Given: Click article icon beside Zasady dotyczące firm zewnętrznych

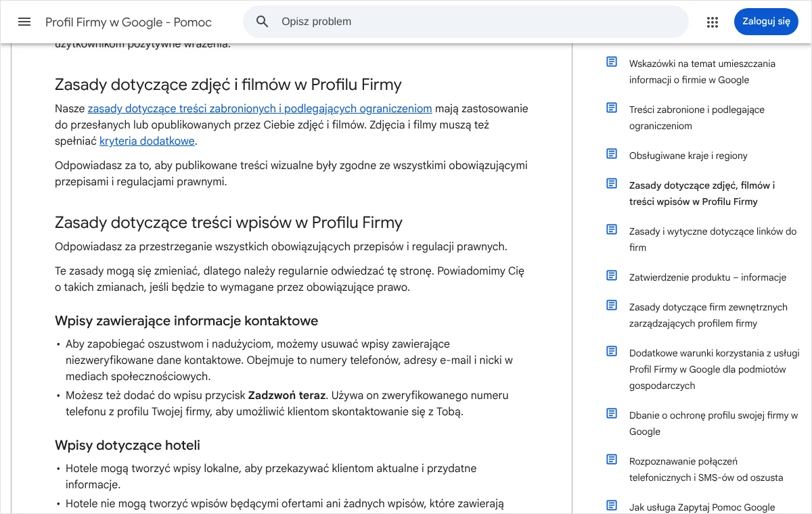Looking at the screenshot, I should tap(612, 306).
